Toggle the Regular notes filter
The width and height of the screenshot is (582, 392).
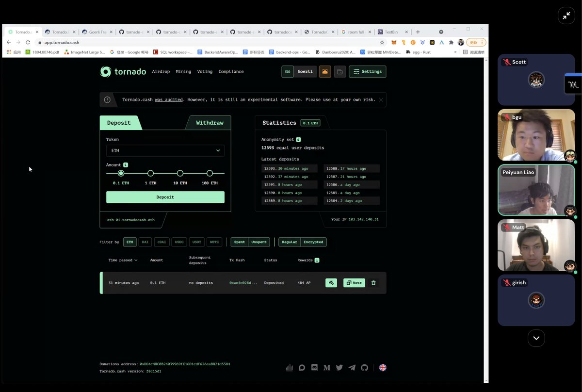(290, 242)
